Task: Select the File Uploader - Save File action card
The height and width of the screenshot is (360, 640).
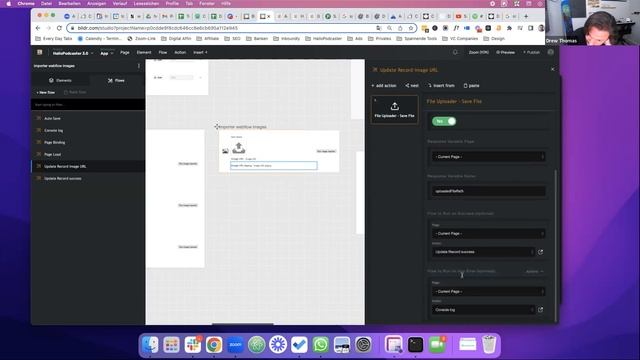Action: 394,109
